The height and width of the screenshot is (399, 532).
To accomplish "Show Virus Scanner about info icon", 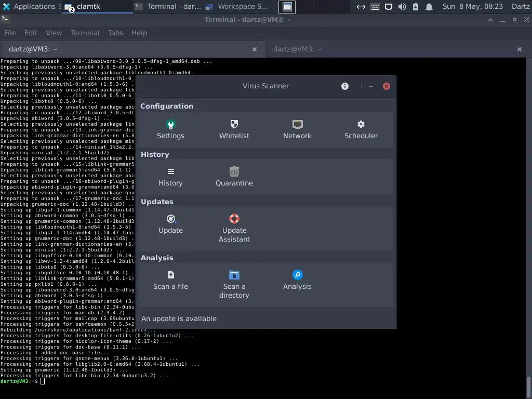I will click(x=345, y=86).
